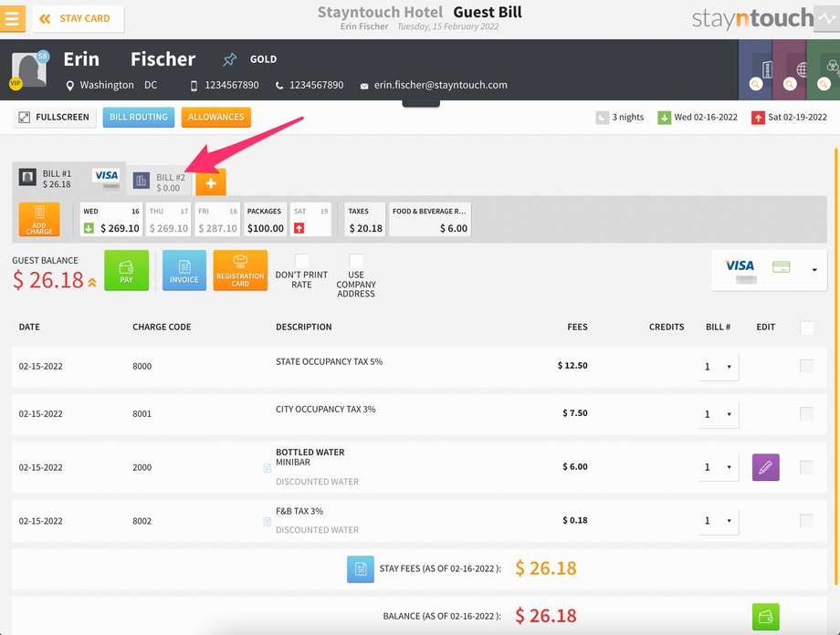
Task: Select the THU 17 day summary
Action: (x=168, y=220)
